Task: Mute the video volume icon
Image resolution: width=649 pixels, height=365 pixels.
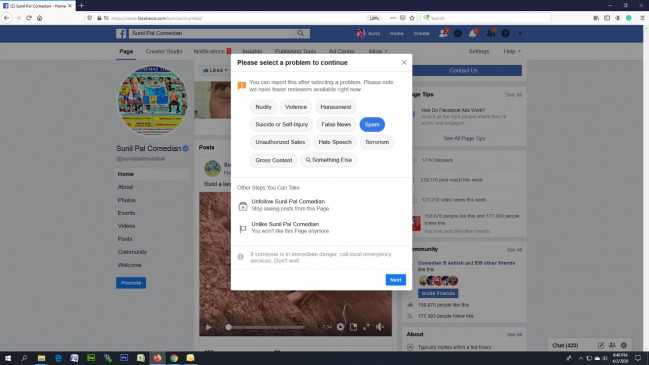Action: [x=380, y=327]
